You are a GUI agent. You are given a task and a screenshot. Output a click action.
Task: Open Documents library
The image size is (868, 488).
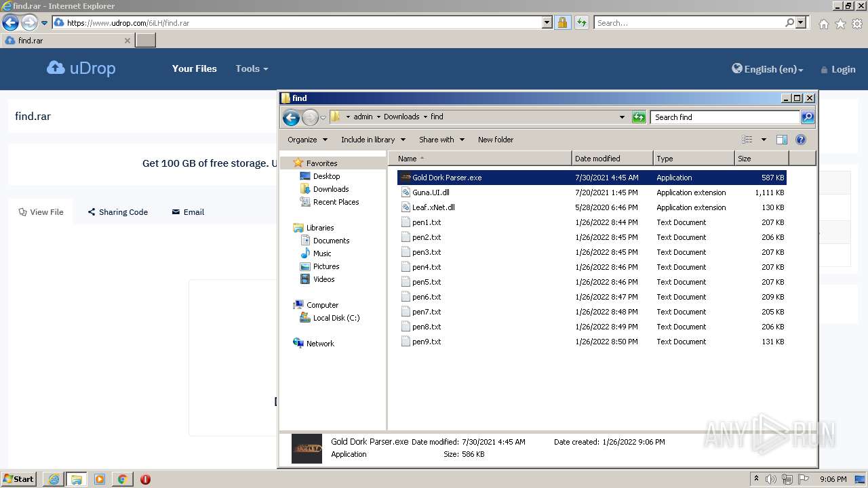(x=331, y=241)
